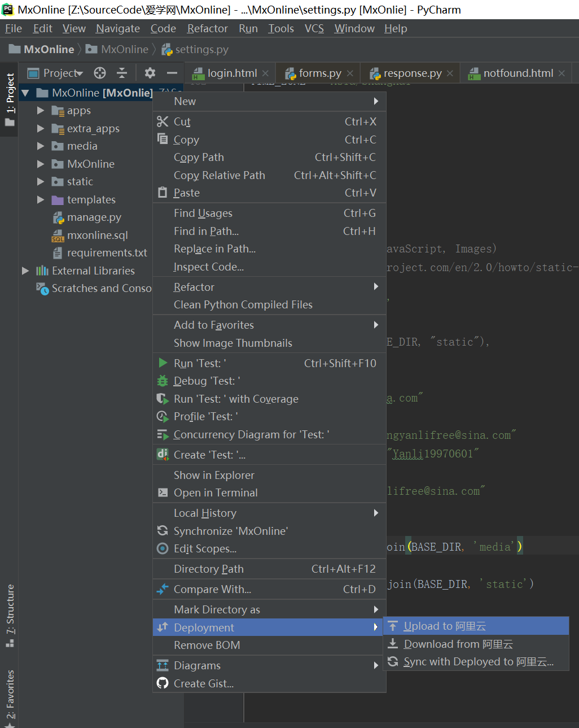Screen dimensions: 579x728
Task: Click the Copy icon in context menu
Action: [x=163, y=139]
